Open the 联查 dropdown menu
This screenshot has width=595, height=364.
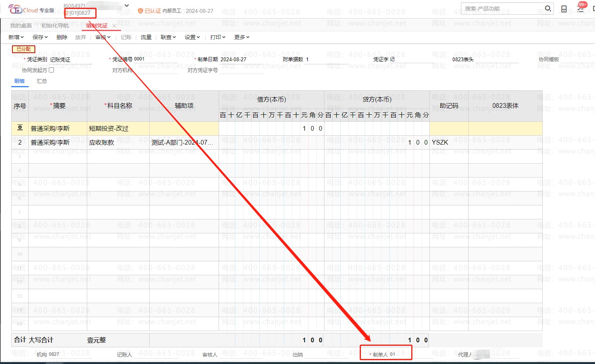point(168,37)
